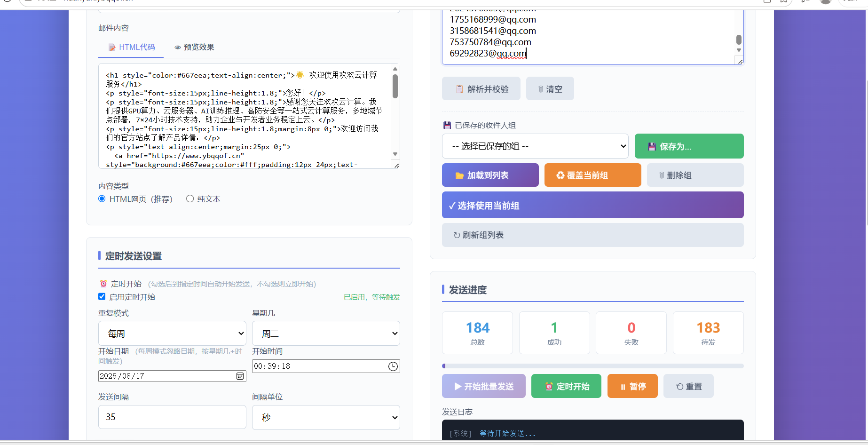This screenshot has height=445, width=868.
Task: Click the 选择使用当前组 button
Action: coord(592,205)
